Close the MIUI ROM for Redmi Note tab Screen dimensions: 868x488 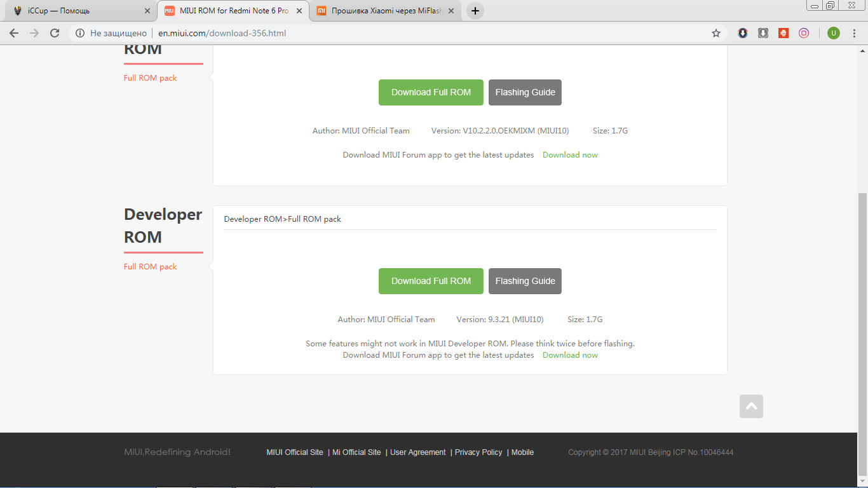pyautogui.click(x=299, y=11)
